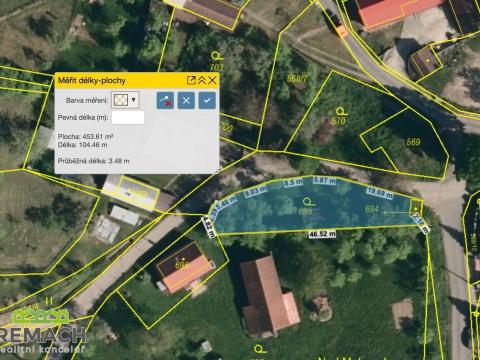Confirm the measurement with checkmark button
This screenshot has height=360, width=480.
[207, 100]
